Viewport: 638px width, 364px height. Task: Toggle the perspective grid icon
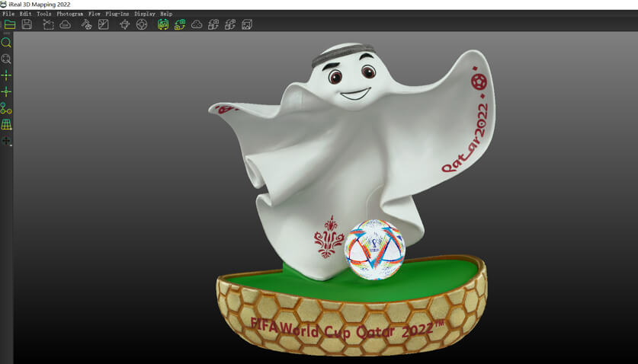(x=6, y=124)
